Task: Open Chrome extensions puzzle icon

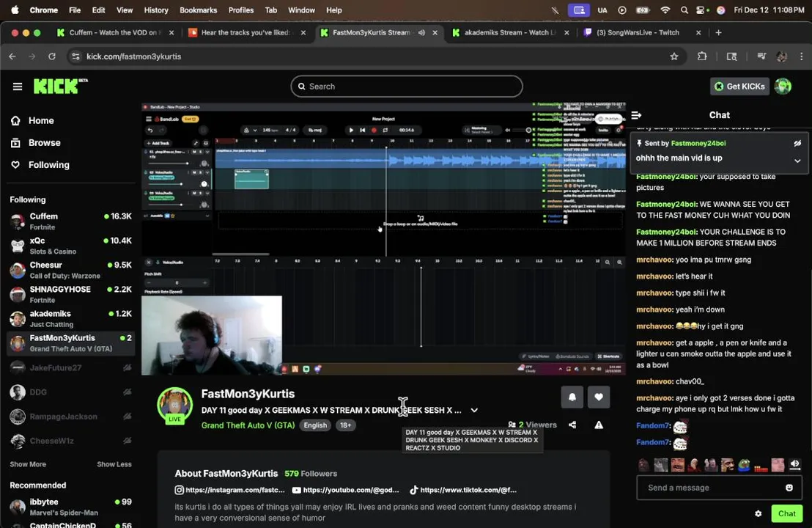Action: click(701, 56)
